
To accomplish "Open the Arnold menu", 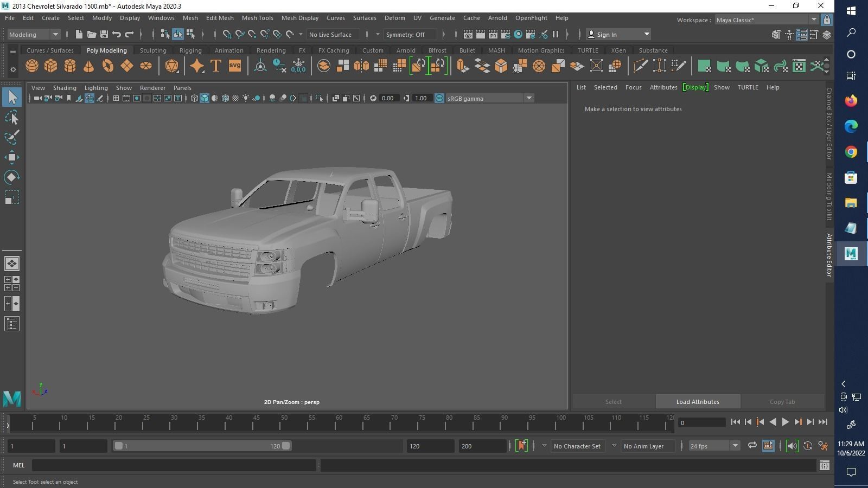I will [497, 18].
